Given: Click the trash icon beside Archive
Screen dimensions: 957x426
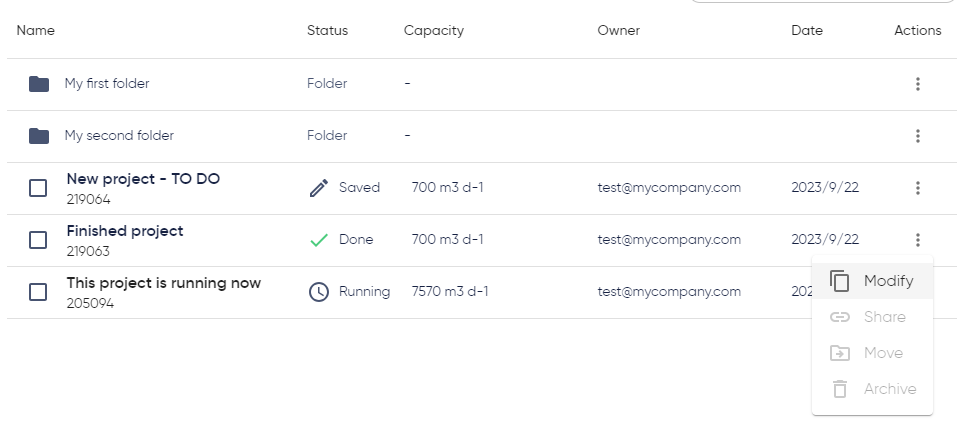Looking at the screenshot, I should (840, 389).
